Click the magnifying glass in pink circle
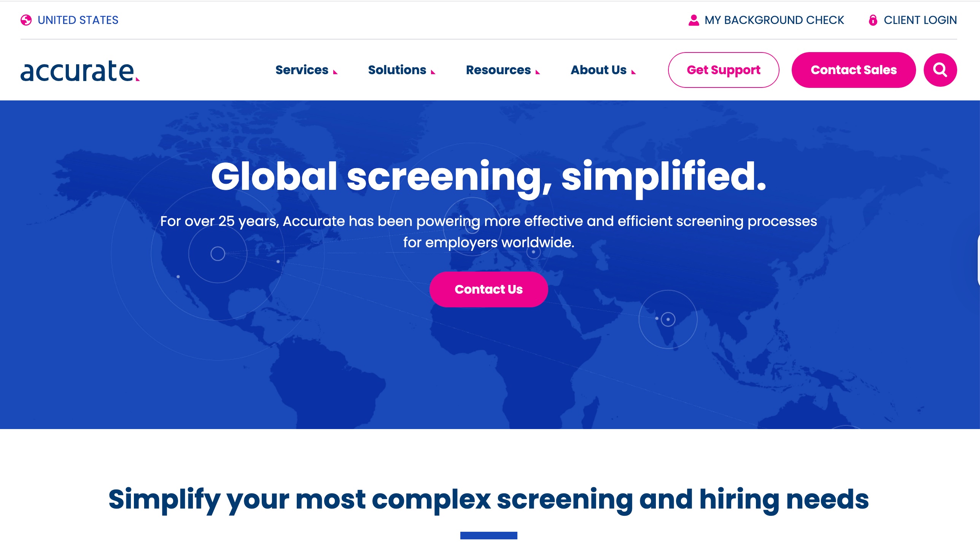The image size is (980, 558). [939, 69]
